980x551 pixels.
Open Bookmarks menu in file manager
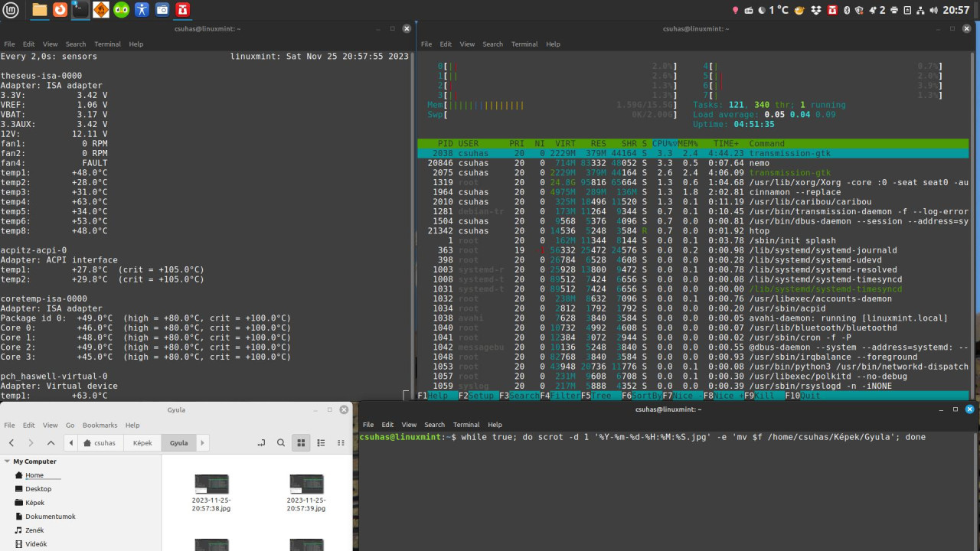coord(100,425)
